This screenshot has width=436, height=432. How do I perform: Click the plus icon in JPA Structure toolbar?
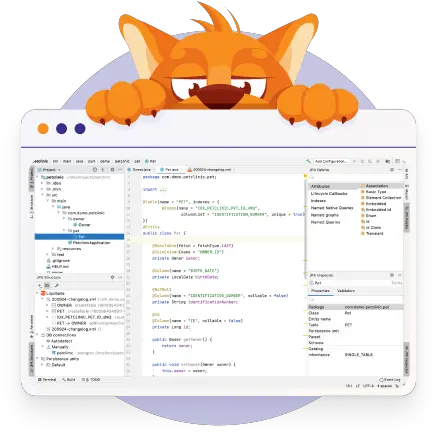pyautogui.click(x=40, y=286)
